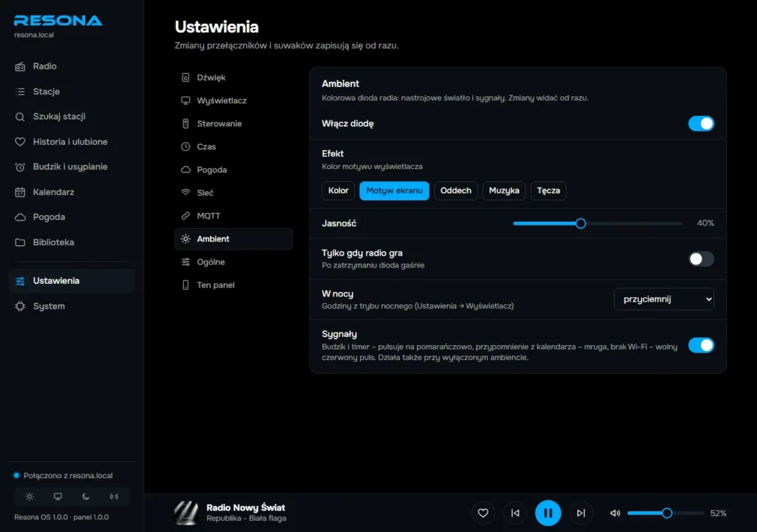Open the Biblioteka page

click(x=72, y=242)
